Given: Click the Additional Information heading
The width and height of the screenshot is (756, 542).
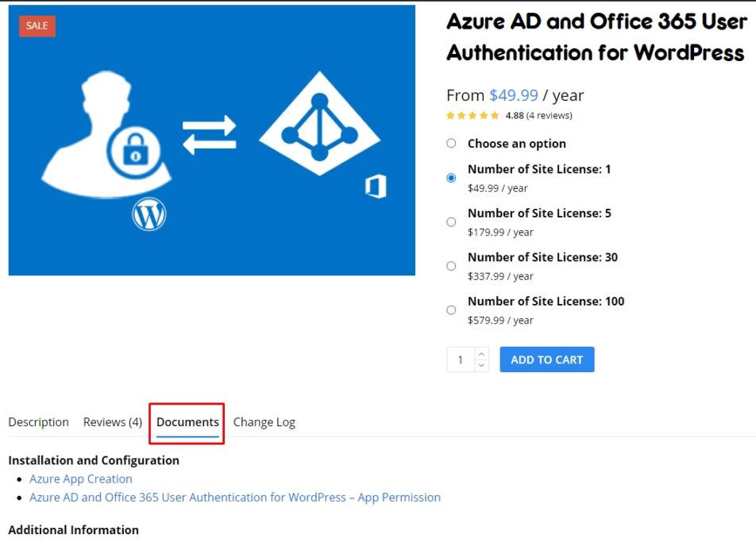Looking at the screenshot, I should pyautogui.click(x=73, y=530).
